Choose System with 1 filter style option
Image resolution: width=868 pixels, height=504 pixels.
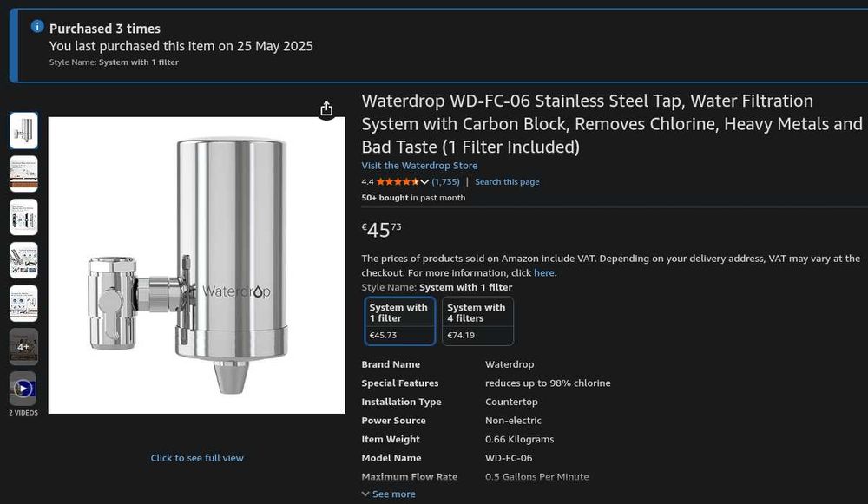(399, 321)
